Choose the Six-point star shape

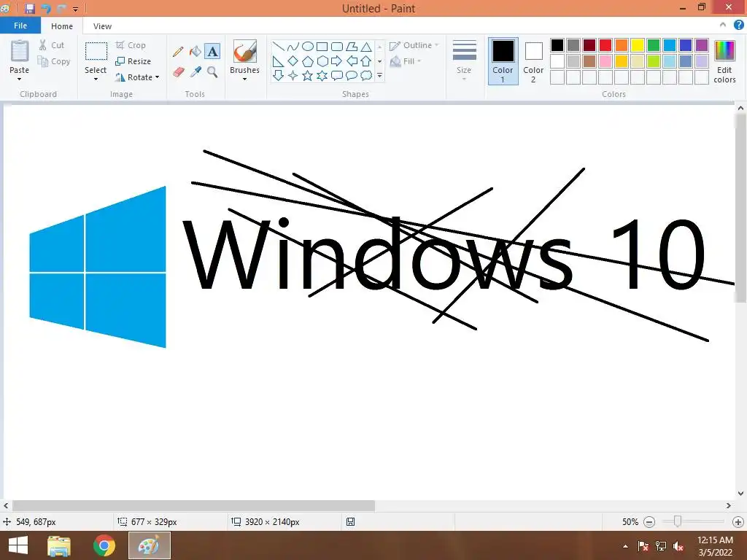click(x=322, y=75)
